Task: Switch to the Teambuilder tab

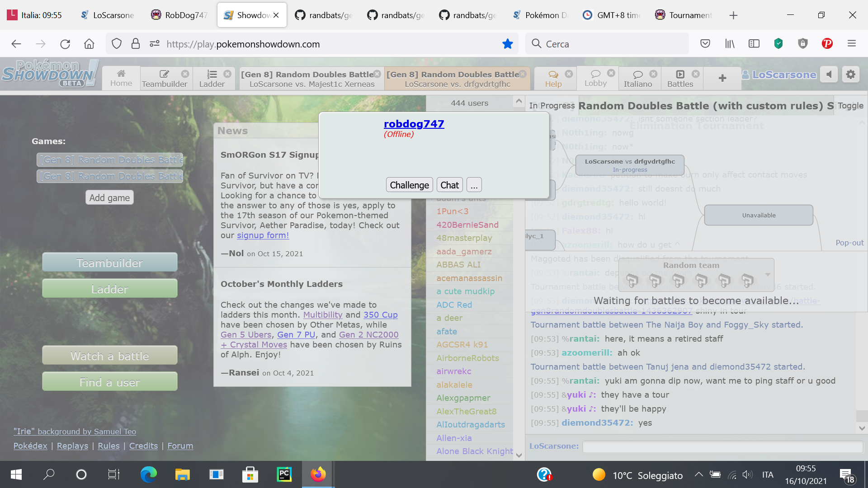Action: (165, 78)
